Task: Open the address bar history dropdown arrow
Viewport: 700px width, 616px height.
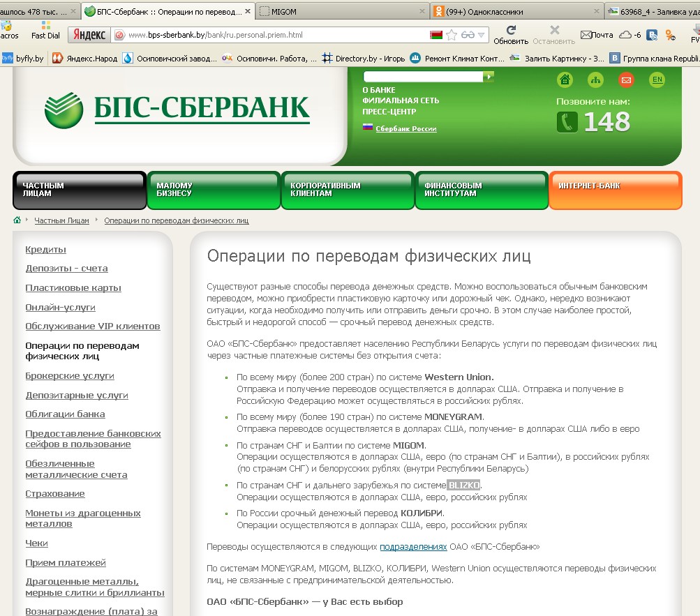Action: (x=481, y=35)
